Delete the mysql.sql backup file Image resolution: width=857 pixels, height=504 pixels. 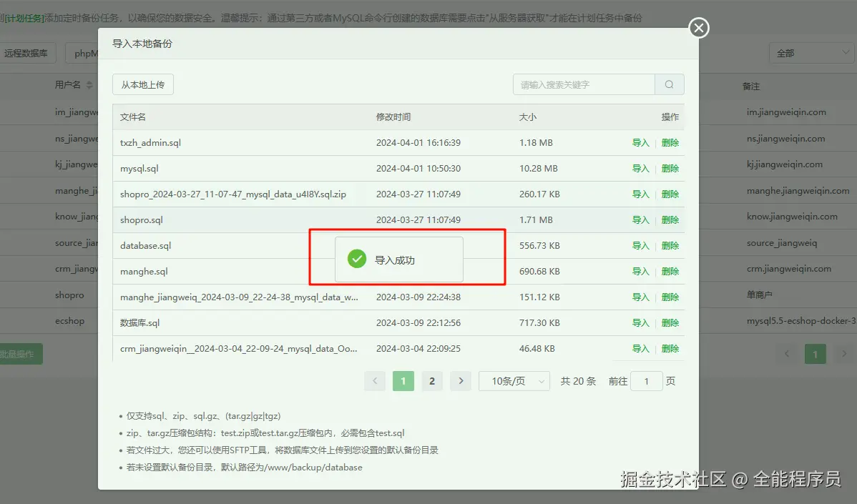[670, 168]
